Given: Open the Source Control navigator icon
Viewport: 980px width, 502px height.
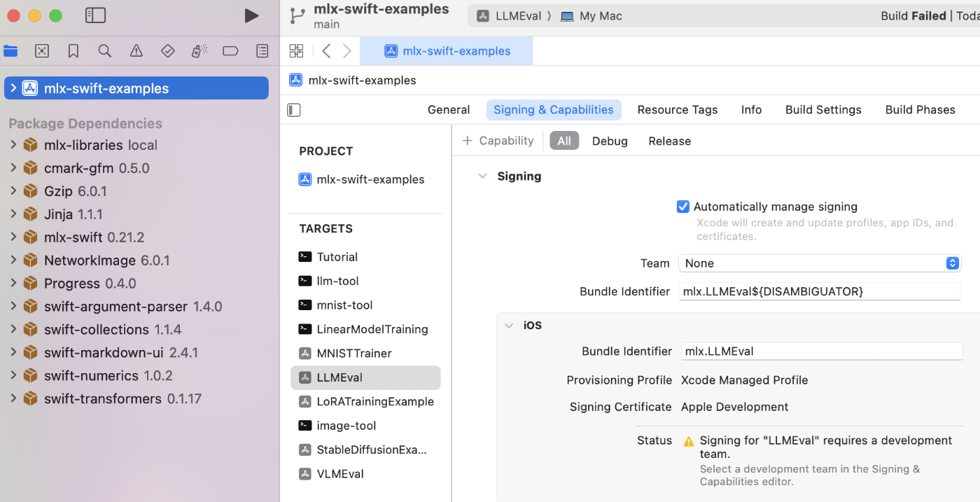Looking at the screenshot, I should (x=42, y=50).
